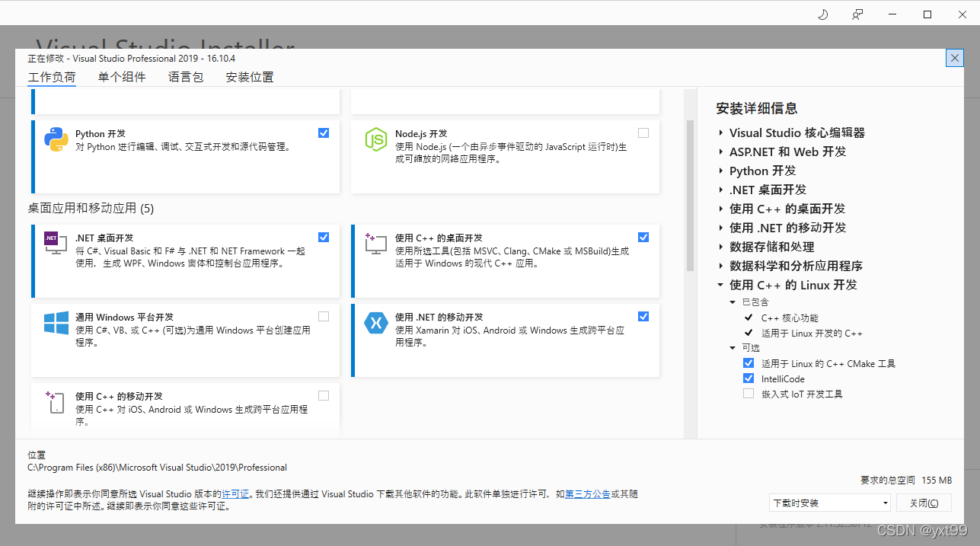Uncheck the IntelliCode optional component
The height and width of the screenshot is (546, 980).
749,378
